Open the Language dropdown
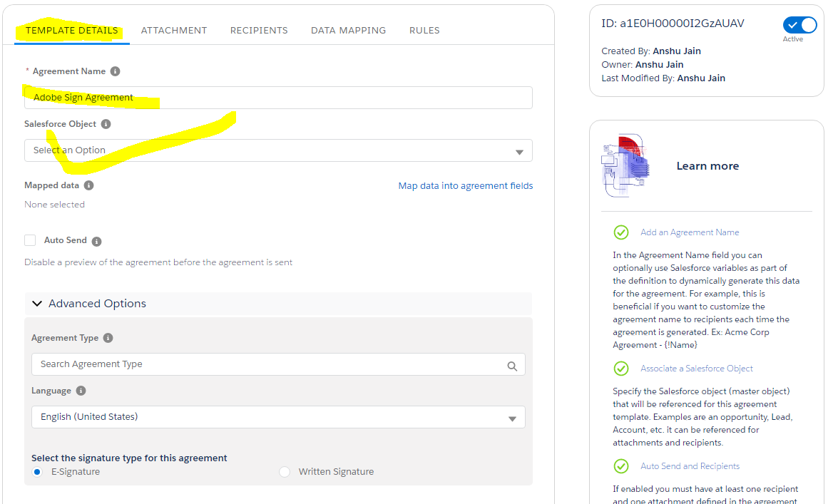 (278, 417)
